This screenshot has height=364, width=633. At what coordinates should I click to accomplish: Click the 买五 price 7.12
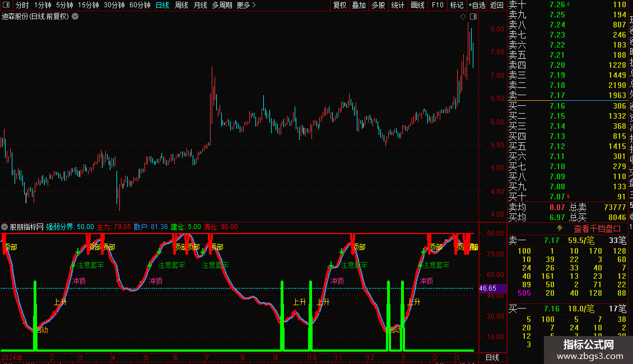557,146
